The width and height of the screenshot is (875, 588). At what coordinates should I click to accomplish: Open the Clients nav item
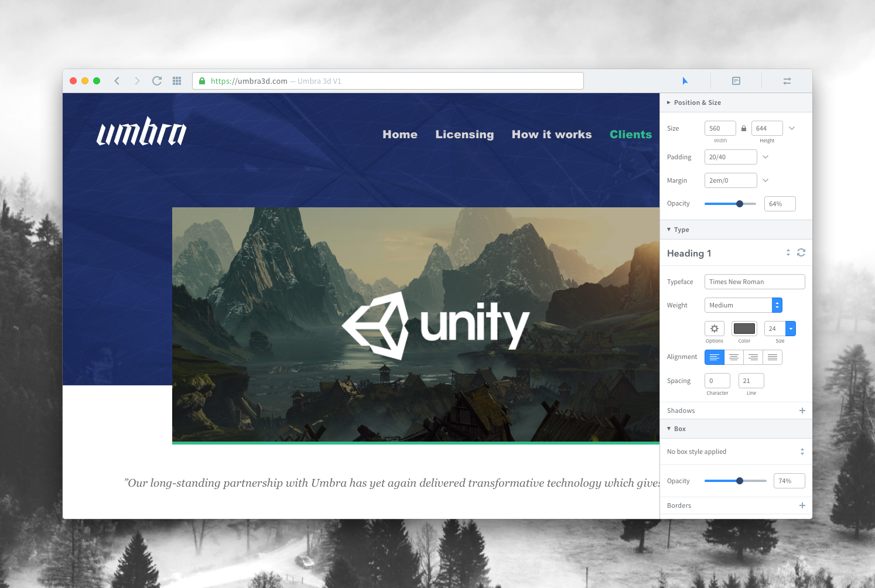tap(631, 134)
